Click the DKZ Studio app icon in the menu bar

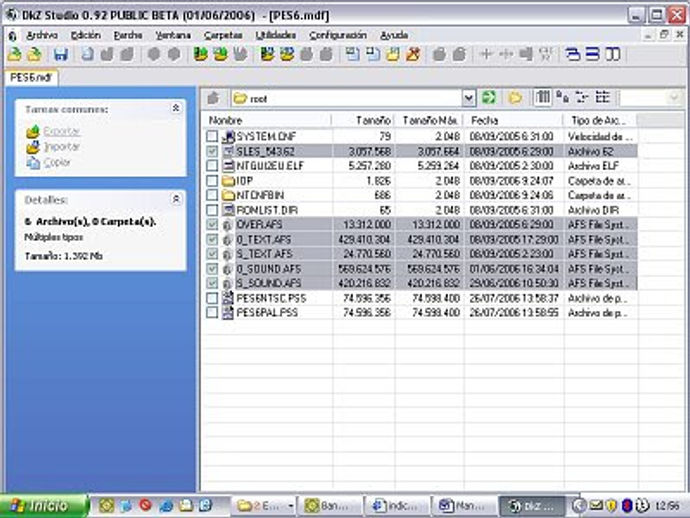pyautogui.click(x=13, y=36)
